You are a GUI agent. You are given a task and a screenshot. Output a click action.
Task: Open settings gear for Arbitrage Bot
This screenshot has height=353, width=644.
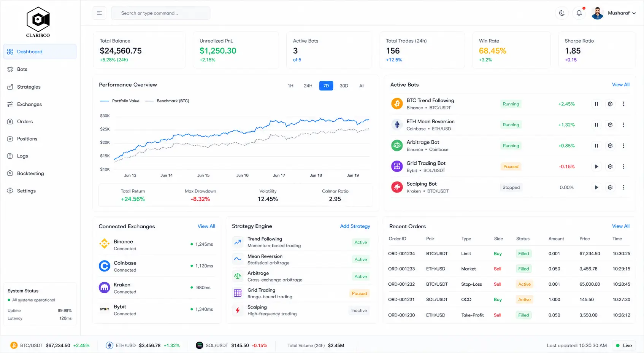point(610,146)
